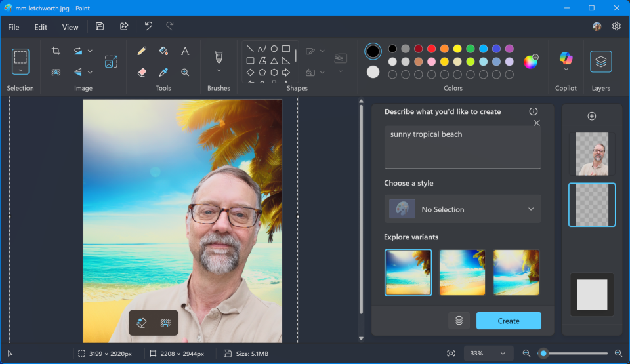Open the Edit colors wheel

531,62
